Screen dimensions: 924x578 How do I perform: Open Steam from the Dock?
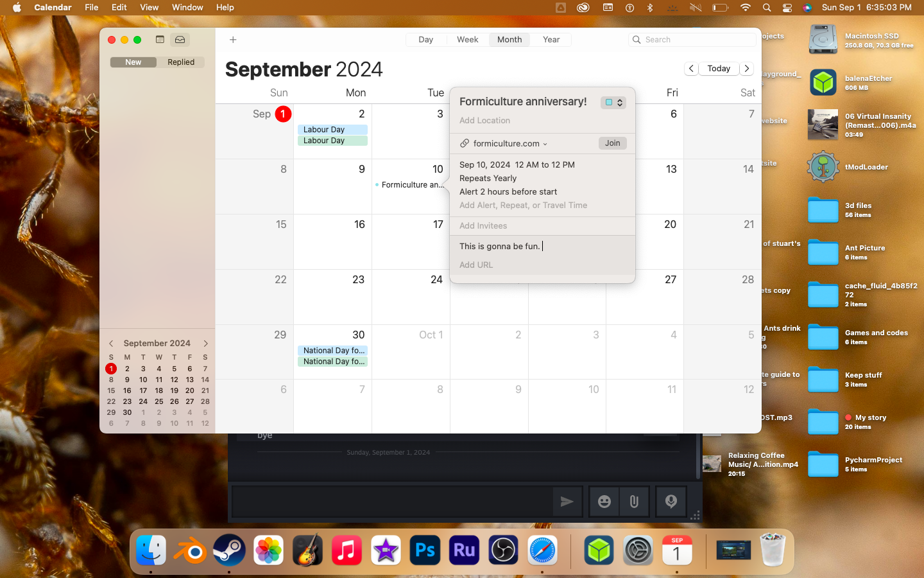(229, 550)
